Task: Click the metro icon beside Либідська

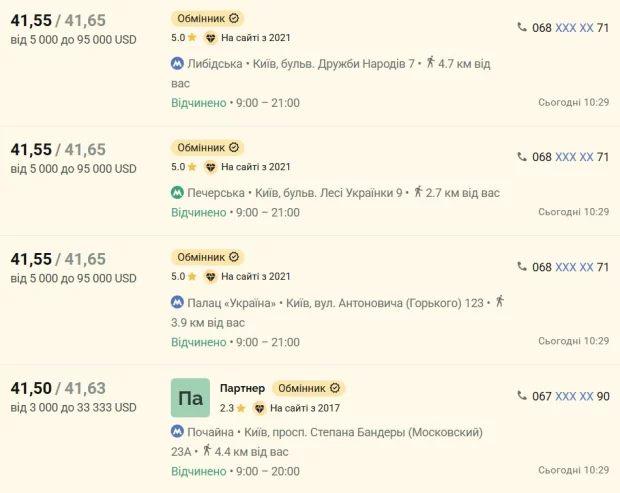Action: [177, 63]
